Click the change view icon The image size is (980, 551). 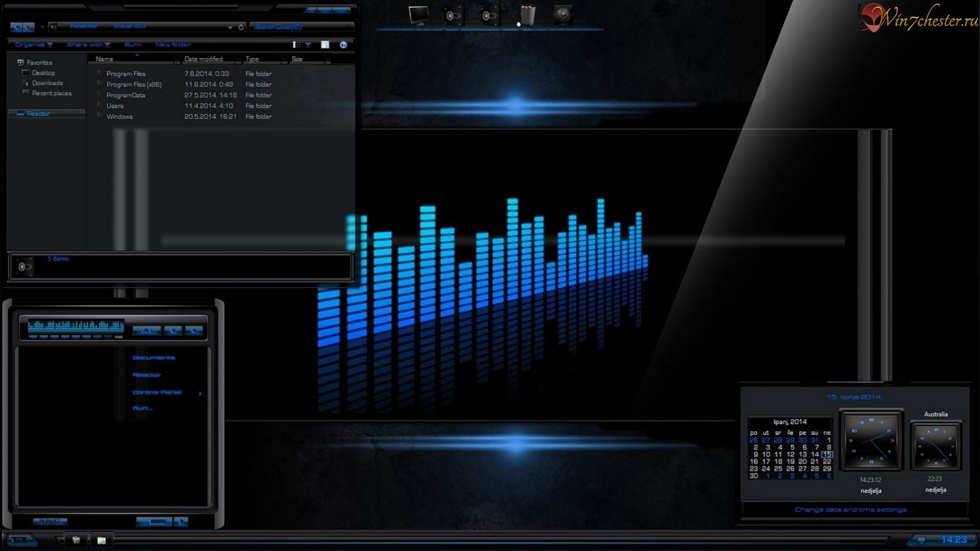(296, 44)
